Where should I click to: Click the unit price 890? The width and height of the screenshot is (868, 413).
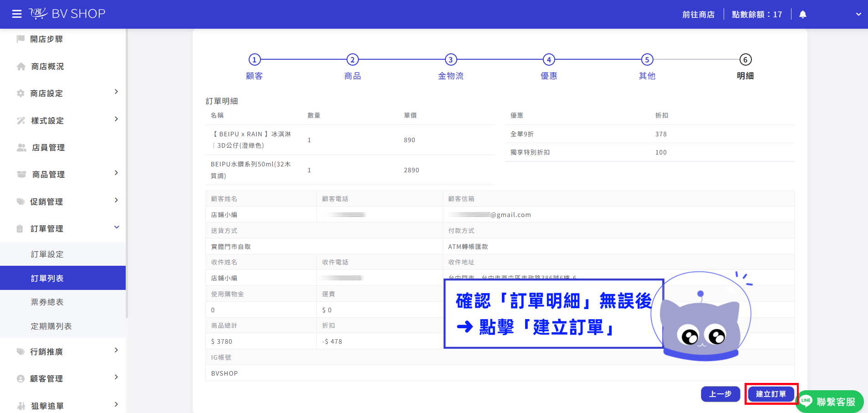[409, 140]
